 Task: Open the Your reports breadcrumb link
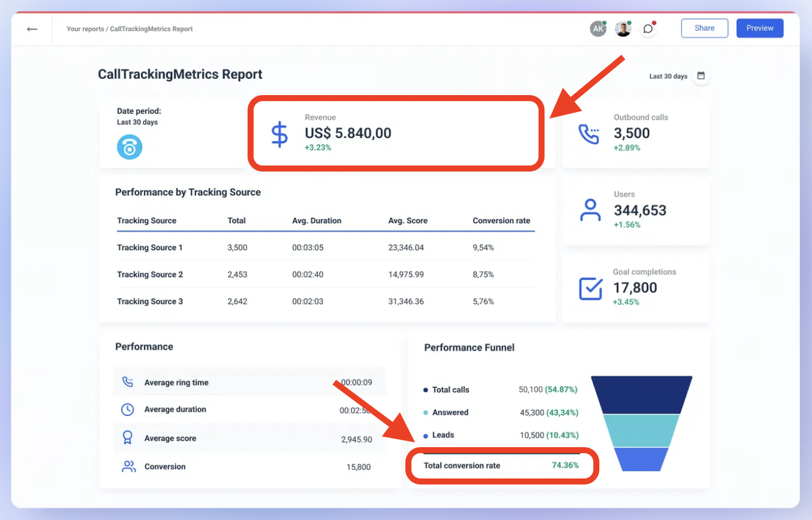click(x=85, y=29)
